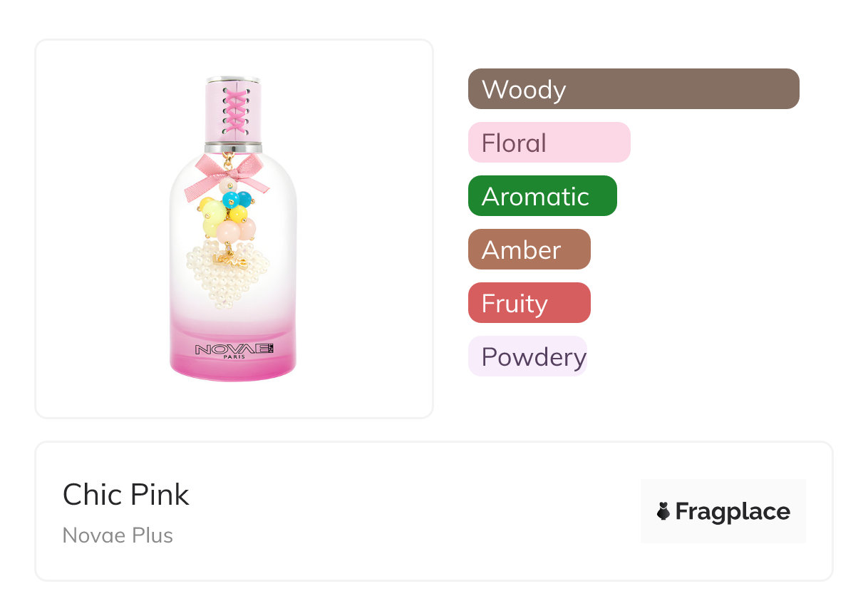868x616 pixels.
Task: Click the Woody accord bar
Action: pyautogui.click(x=633, y=89)
